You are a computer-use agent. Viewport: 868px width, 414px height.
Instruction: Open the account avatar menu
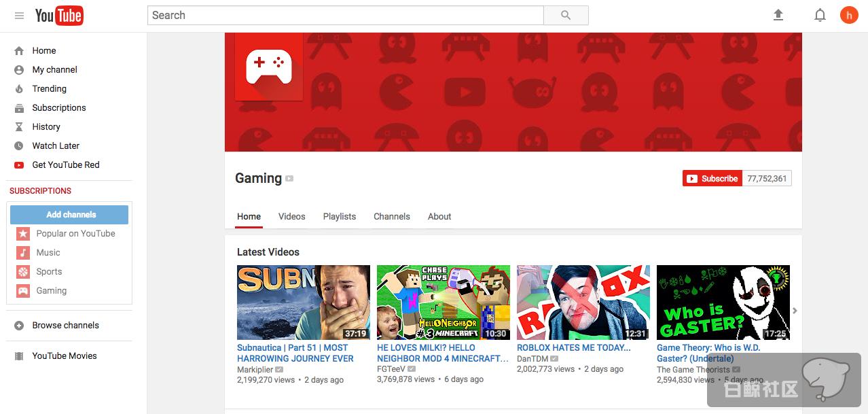click(x=849, y=15)
